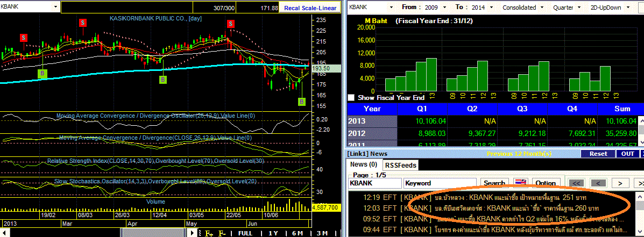Click the financial table vertical scrollbar
644x237 pixels.
[x=641, y=131]
